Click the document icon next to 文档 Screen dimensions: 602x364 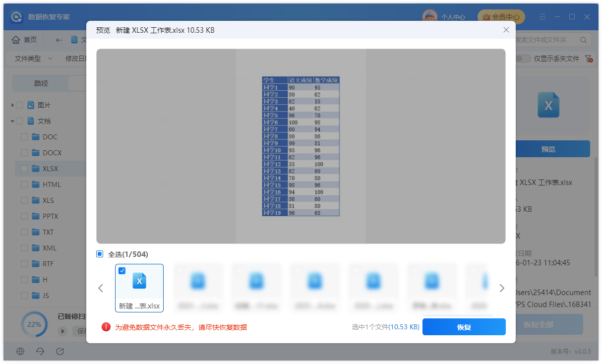(x=31, y=121)
